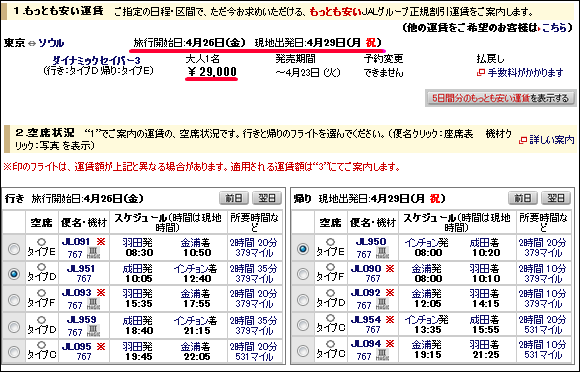The width and height of the screenshot is (580, 372).
Task: Click the 531マイル duration link for JL094
Action: pos(543,355)
